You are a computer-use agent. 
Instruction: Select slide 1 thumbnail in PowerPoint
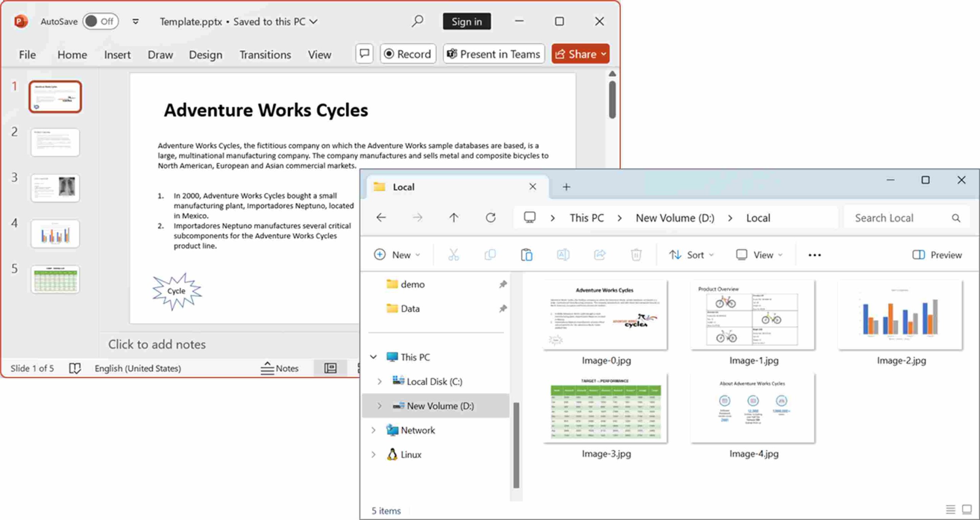55,96
